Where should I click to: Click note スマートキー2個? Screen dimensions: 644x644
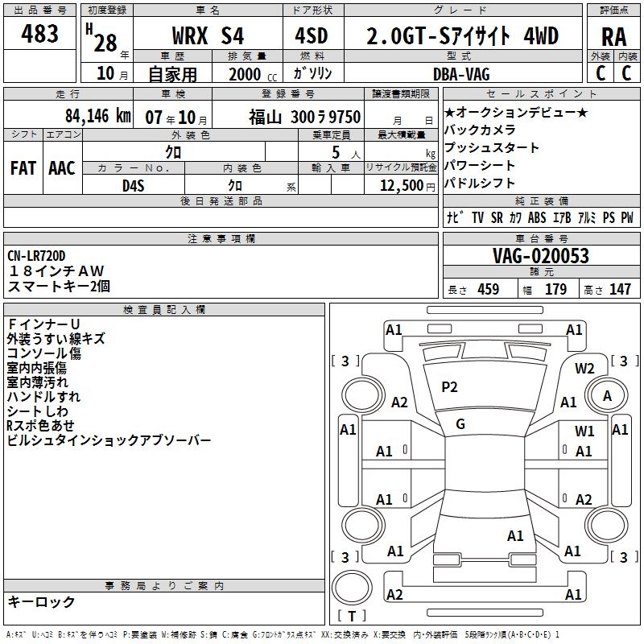click(x=59, y=286)
